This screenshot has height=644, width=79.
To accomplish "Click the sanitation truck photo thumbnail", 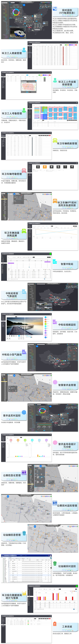I will pos(18,33).
